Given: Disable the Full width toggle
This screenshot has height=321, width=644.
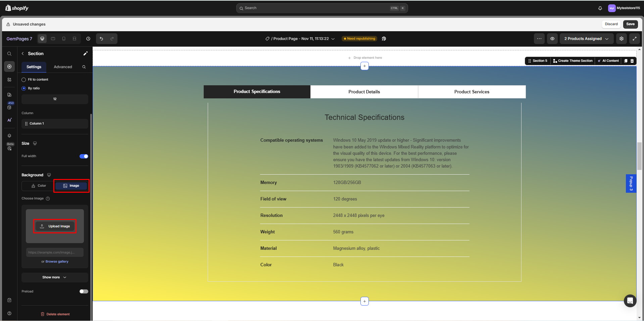Looking at the screenshot, I should coord(84,156).
